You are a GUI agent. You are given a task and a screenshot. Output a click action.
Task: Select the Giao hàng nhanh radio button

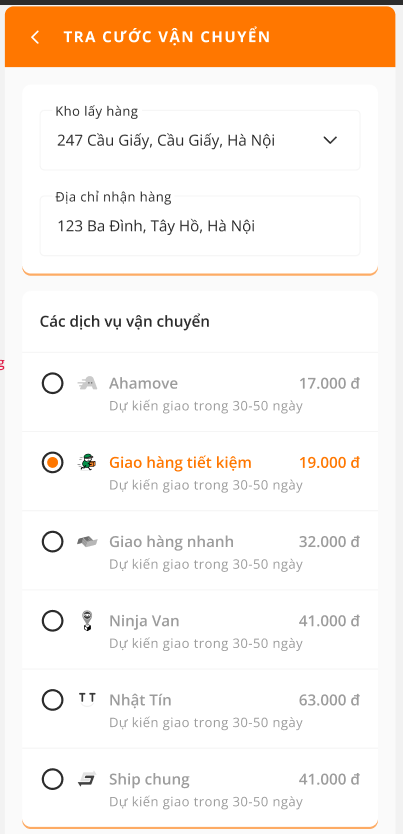(x=53, y=542)
